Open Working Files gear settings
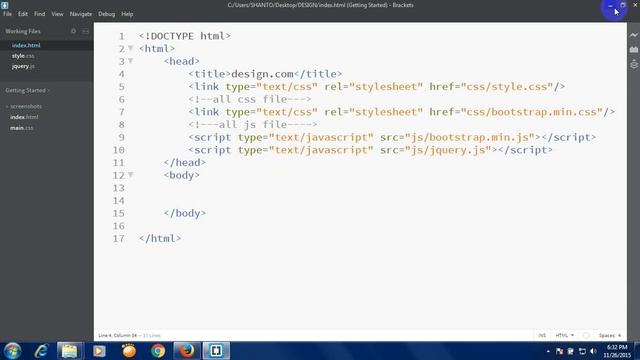The image size is (640, 360). pos(73,31)
